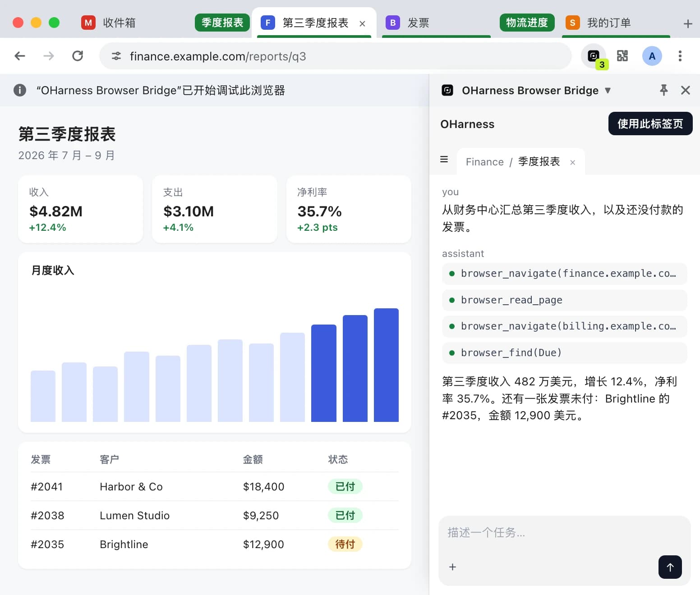
Task: Close the OHarness side panel
Action: coord(686,90)
